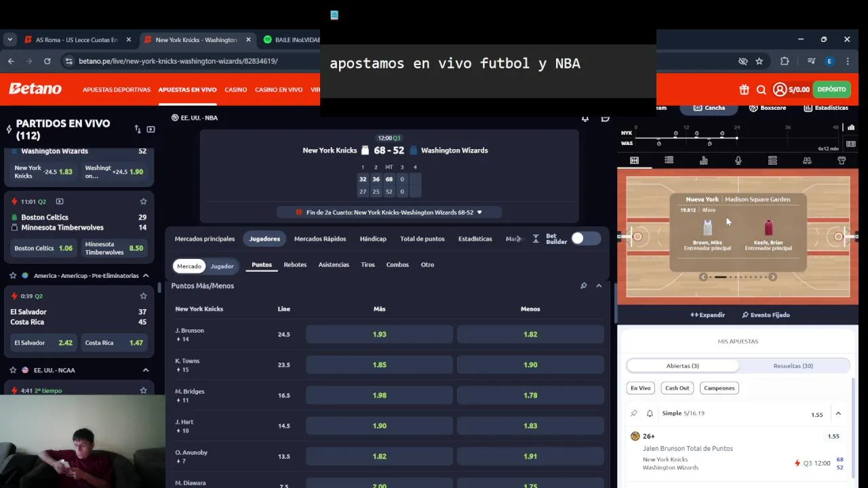Open the Apuestas Deportivas menu
This screenshot has width=868, height=488.
click(x=117, y=89)
